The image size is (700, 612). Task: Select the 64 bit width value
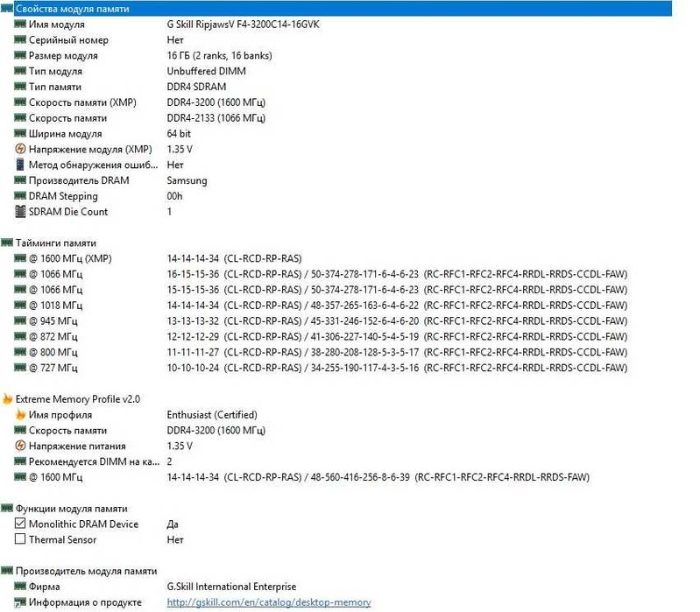(179, 133)
